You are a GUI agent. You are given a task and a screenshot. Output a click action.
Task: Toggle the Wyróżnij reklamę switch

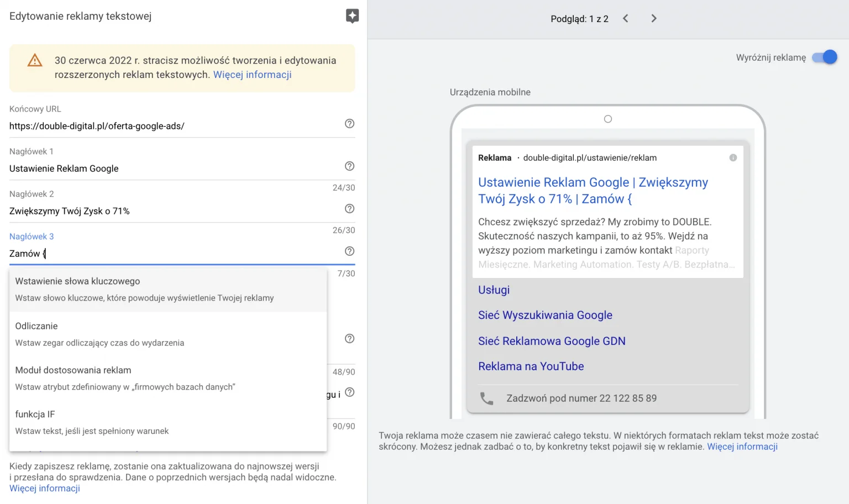click(x=825, y=57)
